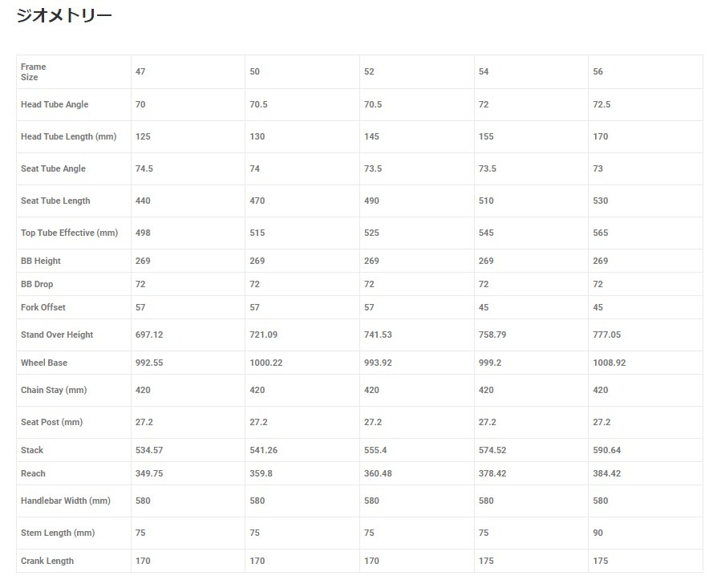Click the ジオメトリー heading

pyautogui.click(x=64, y=15)
